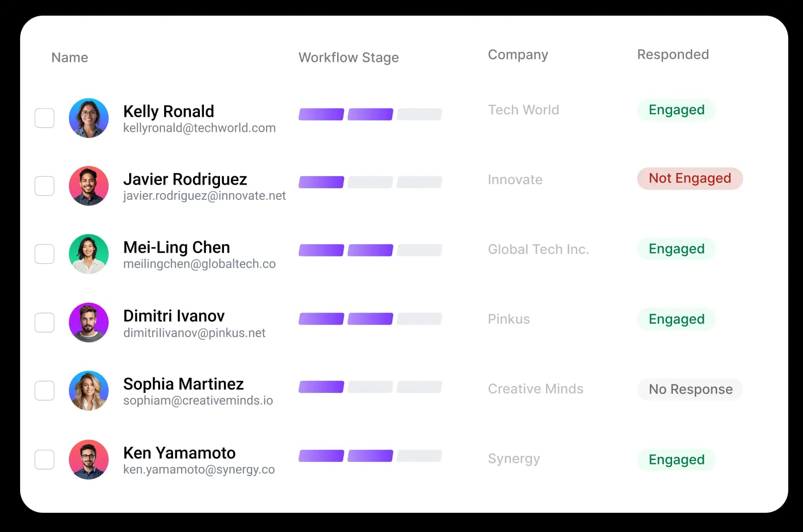The image size is (803, 532).
Task: Select Dimitri Ivanov's avatar image
Action: click(89, 322)
